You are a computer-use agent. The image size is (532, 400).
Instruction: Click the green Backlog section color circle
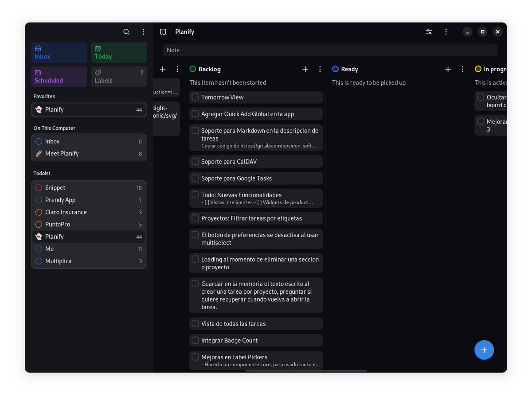click(193, 69)
